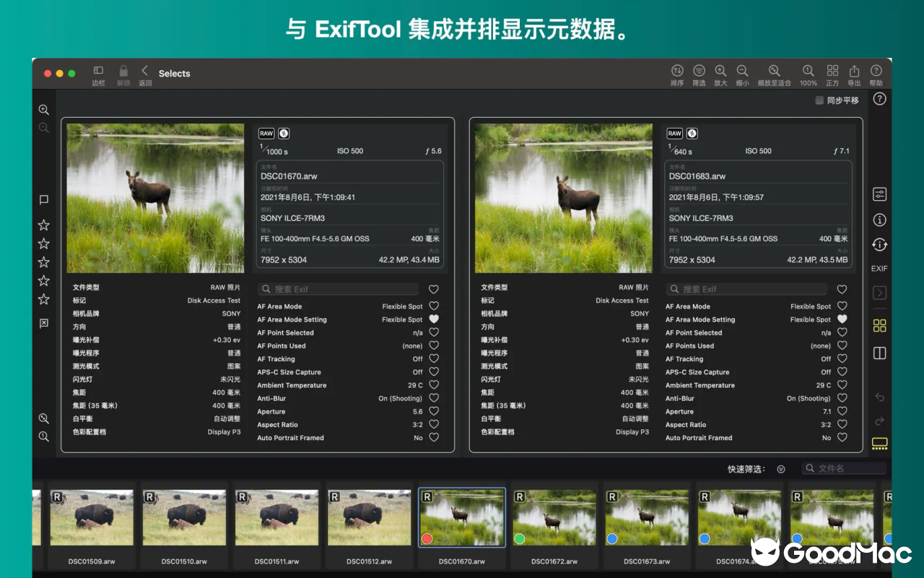Click the R badge on DSC01511.arw thumbnail
Screen dimensions: 924x578
point(242,497)
